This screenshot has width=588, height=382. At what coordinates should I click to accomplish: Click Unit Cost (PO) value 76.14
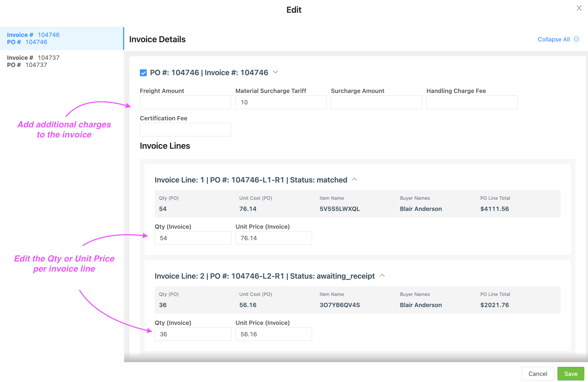[248, 209]
